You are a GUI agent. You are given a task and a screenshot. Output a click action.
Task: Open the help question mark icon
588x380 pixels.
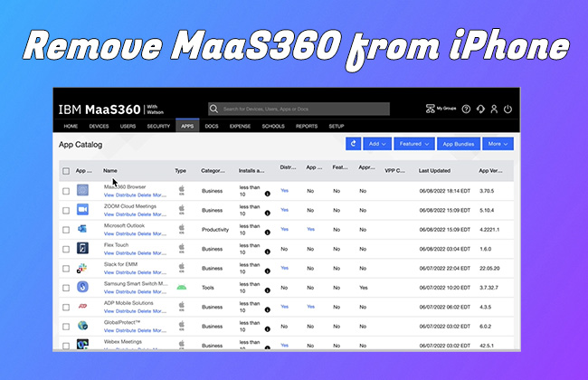coord(466,109)
